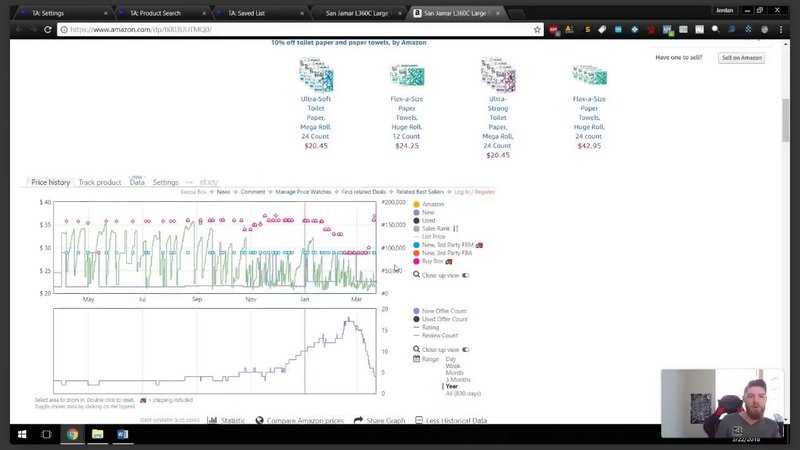Enable Close-up view for the offer count chart
Image resolution: width=800 pixels, height=450 pixels.
pos(465,350)
